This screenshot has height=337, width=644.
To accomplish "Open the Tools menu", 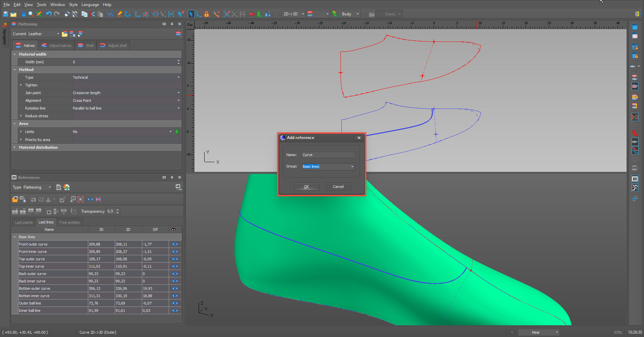I will pos(42,5).
